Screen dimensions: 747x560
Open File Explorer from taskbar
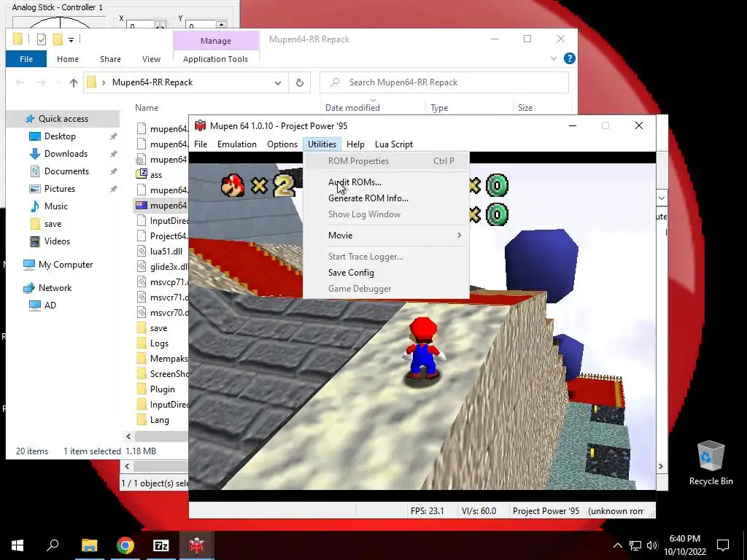point(89,545)
